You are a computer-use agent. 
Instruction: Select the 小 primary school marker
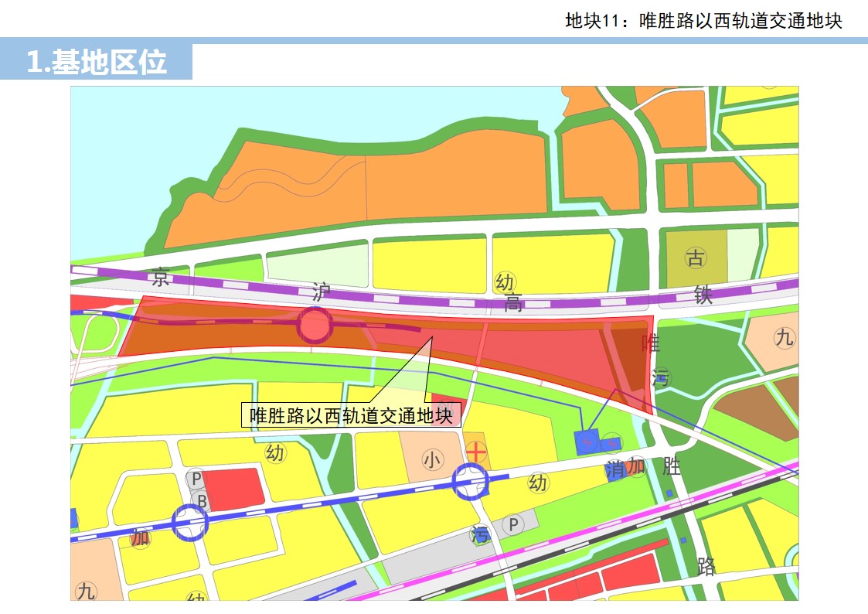(x=431, y=461)
